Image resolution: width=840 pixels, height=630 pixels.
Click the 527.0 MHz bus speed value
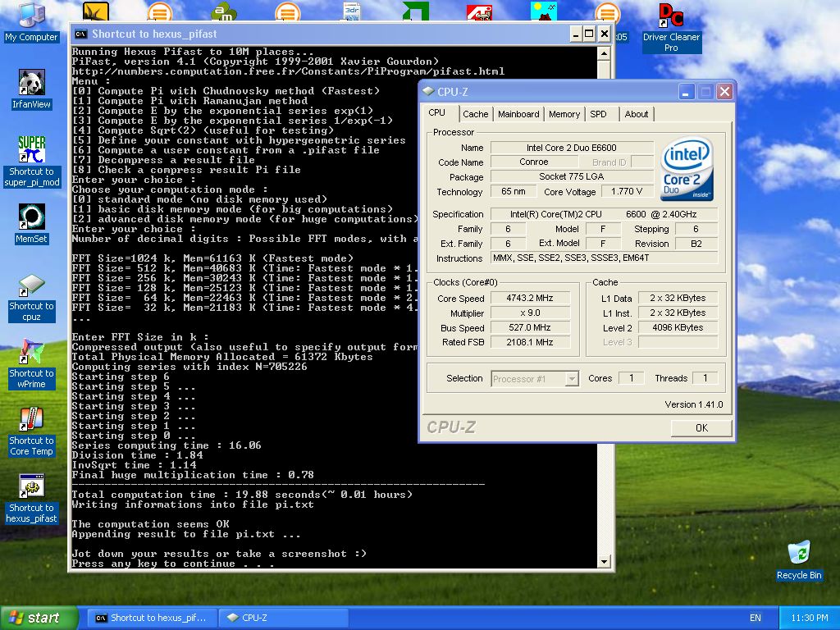[x=530, y=327]
